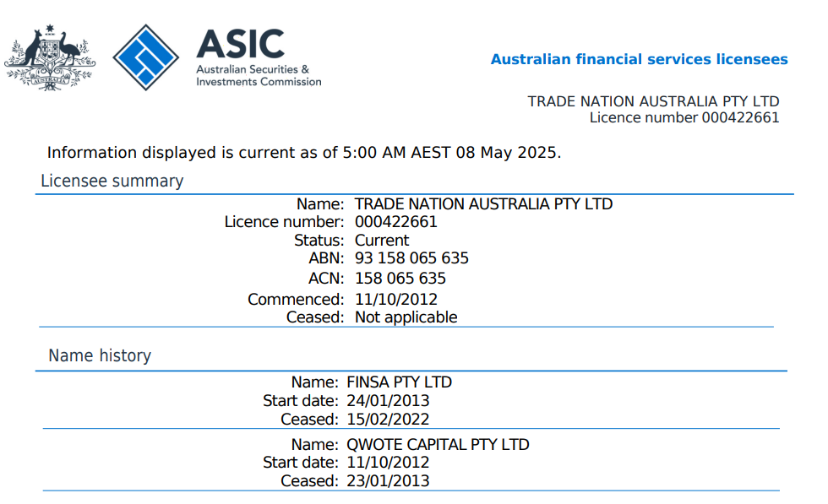Select the TRADE NATION AUSTRALIA PTY LTD header title
828x504 pixels.
(x=653, y=101)
